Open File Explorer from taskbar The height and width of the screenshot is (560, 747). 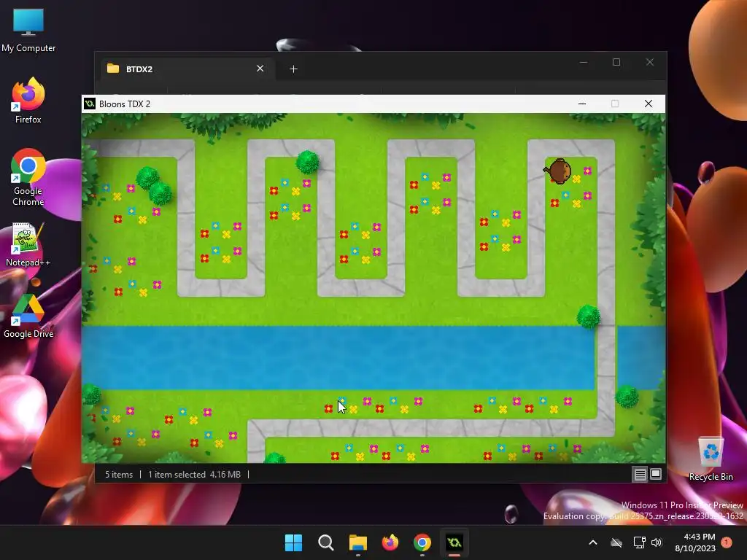pyautogui.click(x=357, y=542)
